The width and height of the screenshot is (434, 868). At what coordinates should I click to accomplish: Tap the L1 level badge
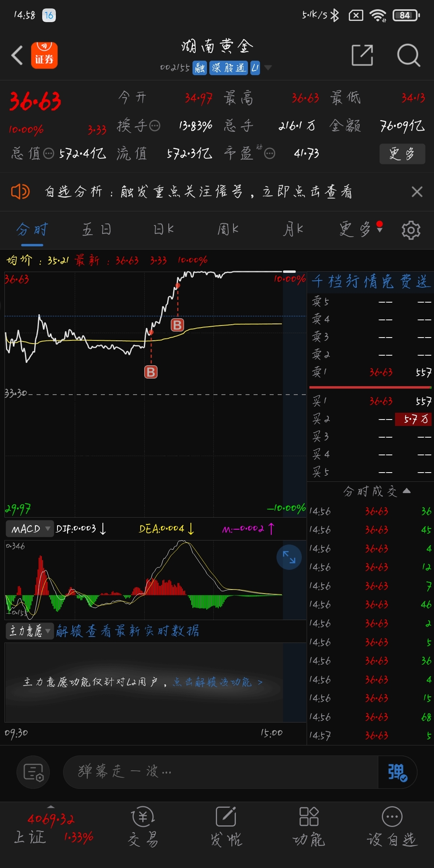pyautogui.click(x=255, y=68)
